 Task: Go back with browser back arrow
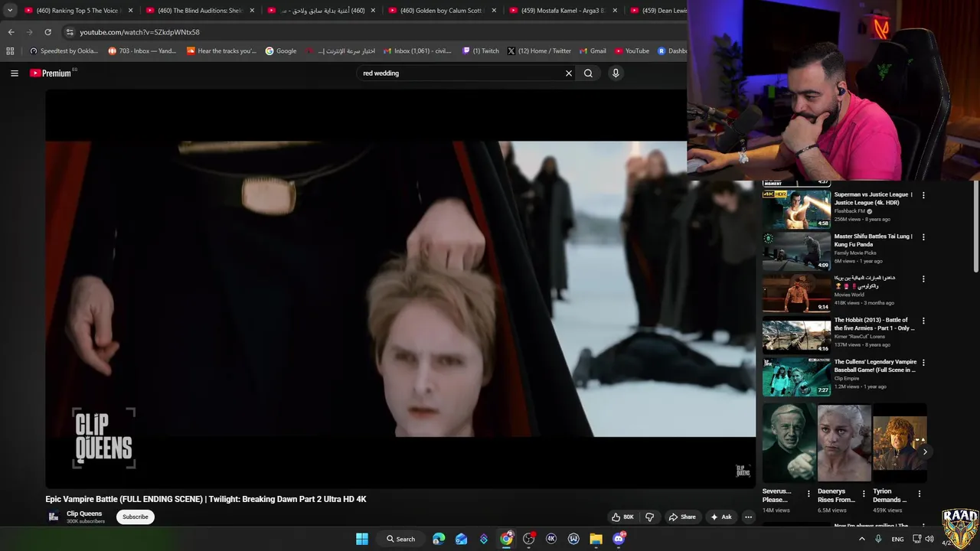pos(11,32)
